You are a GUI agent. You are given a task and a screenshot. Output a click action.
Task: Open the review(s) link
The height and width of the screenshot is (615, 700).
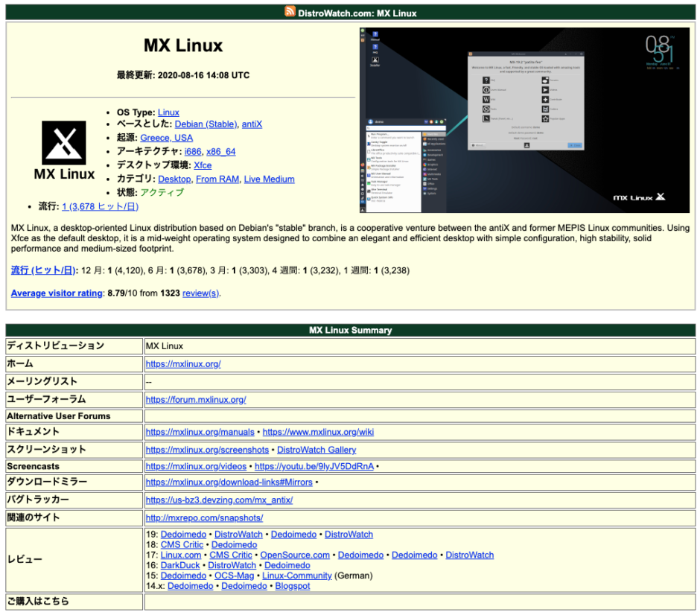pos(200,293)
